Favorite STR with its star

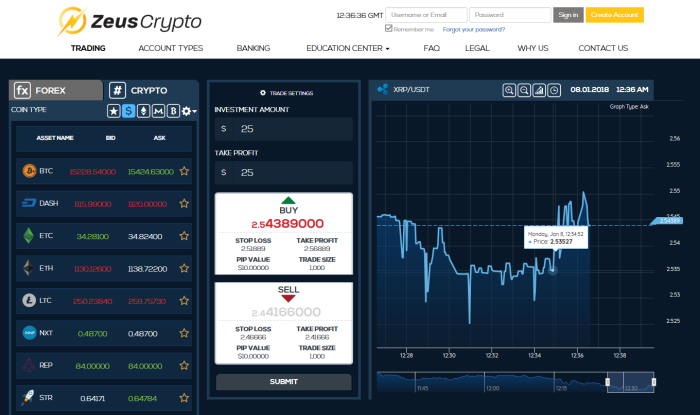184,398
